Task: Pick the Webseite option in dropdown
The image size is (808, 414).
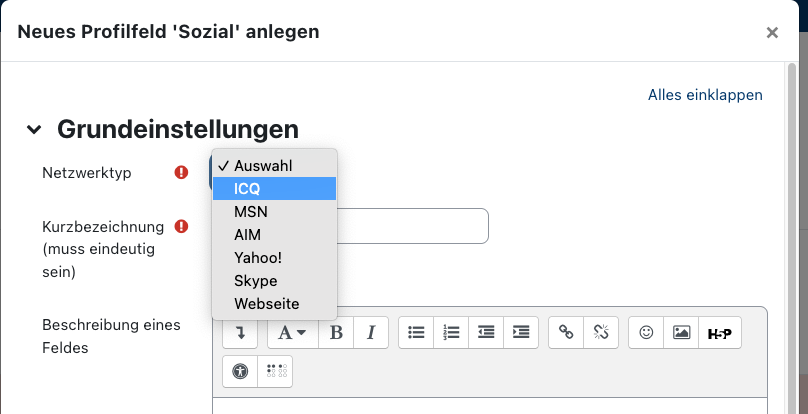Action: (x=275, y=304)
